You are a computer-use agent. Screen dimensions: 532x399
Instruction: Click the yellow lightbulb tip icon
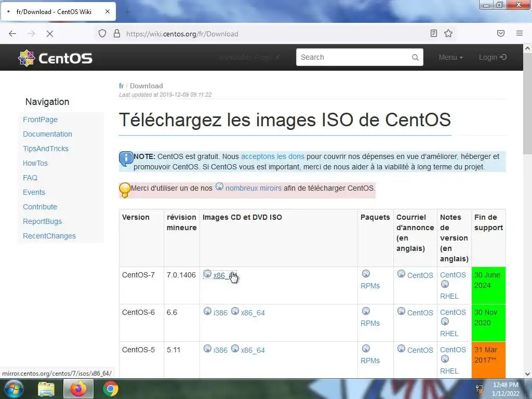point(125,190)
